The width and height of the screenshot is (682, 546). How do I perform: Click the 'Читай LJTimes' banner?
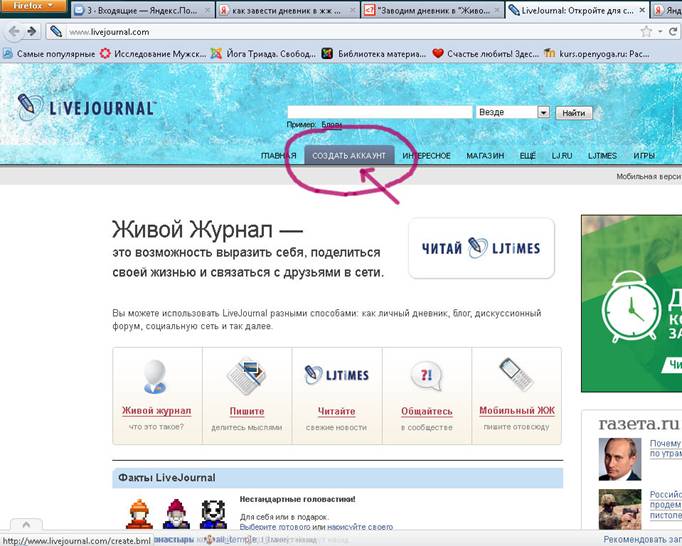coord(481,248)
